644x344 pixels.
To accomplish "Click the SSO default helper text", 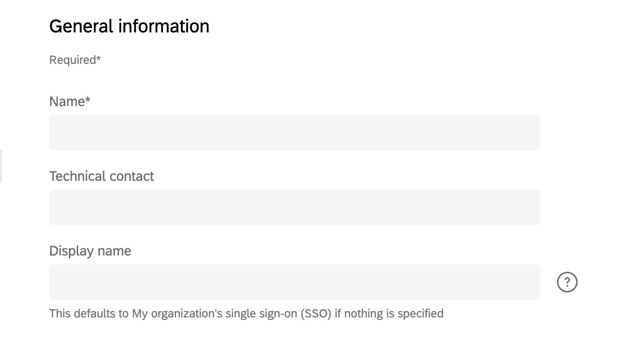I will coord(246,313).
